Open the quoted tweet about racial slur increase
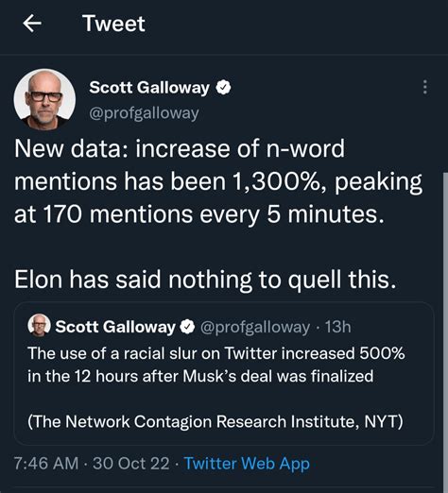Screen dimensions: 448x493 (224, 373)
